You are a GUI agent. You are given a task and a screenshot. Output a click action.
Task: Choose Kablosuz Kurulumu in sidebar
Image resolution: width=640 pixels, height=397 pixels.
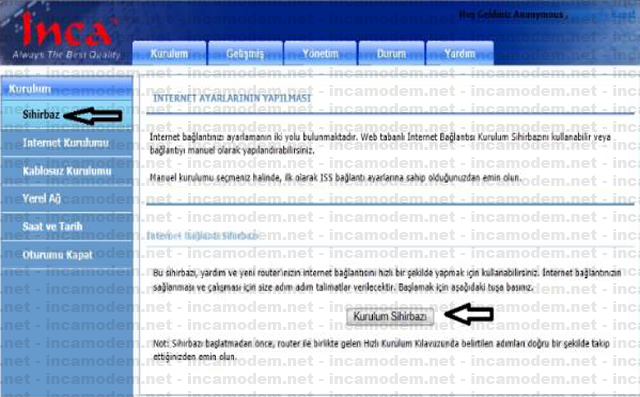pyautogui.click(x=66, y=171)
